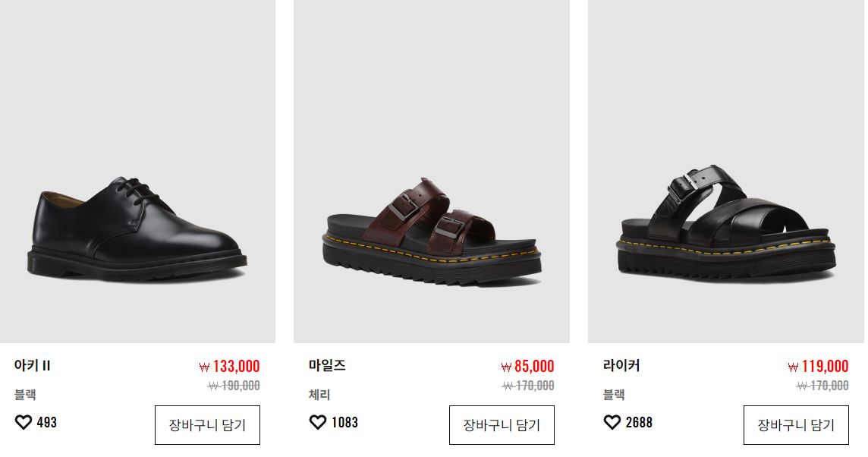
Task: Select the ₩133,000 sale price
Action: (x=229, y=367)
